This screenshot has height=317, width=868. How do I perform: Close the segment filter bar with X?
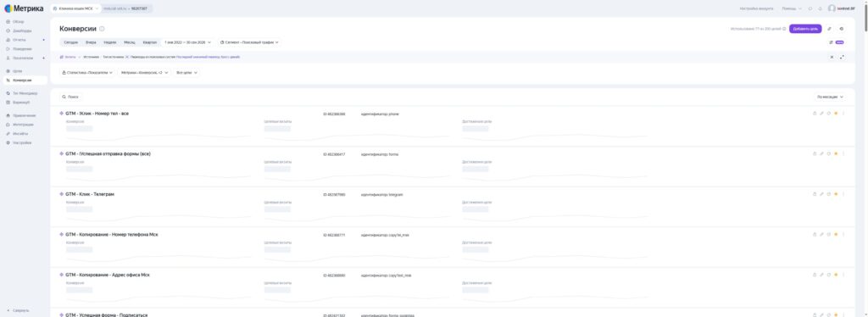point(832,57)
